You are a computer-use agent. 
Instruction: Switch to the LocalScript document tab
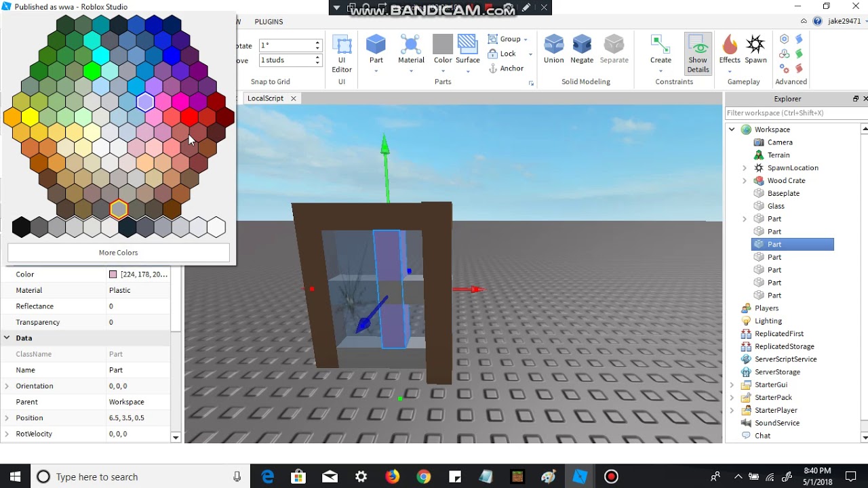point(265,98)
